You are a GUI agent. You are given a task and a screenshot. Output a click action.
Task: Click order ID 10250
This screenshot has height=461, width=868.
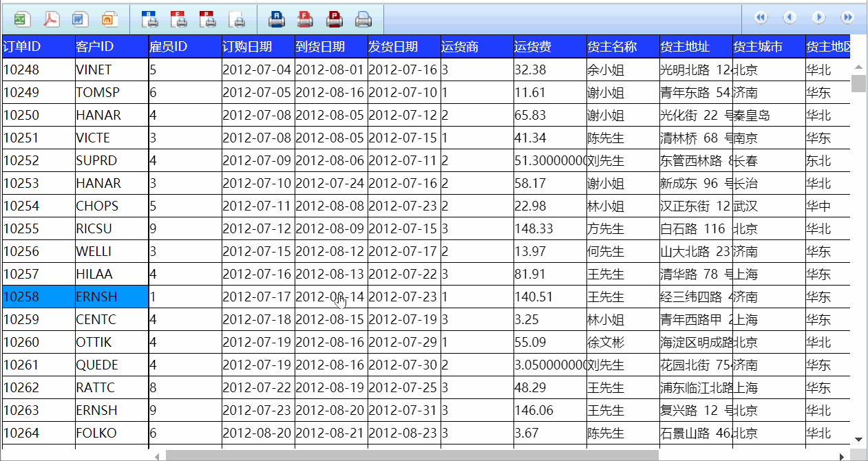(x=39, y=115)
